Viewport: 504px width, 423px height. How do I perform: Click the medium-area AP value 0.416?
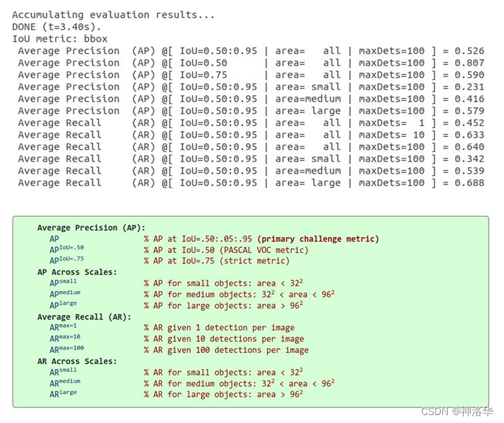click(x=469, y=99)
